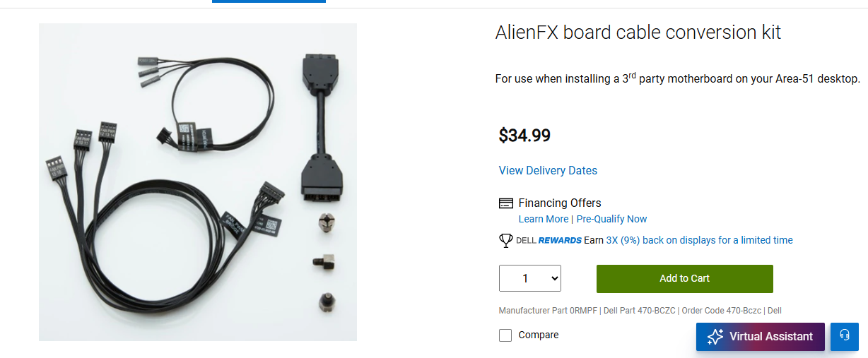Screen dimensions: 868x358
Task: Open the View Delivery Dates link
Action: click(x=548, y=170)
